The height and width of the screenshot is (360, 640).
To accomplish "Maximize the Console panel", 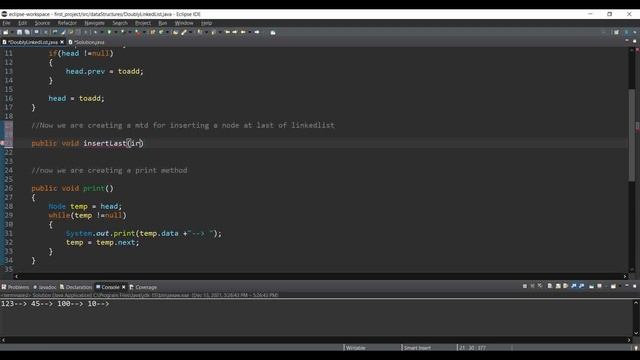I will coord(634,286).
